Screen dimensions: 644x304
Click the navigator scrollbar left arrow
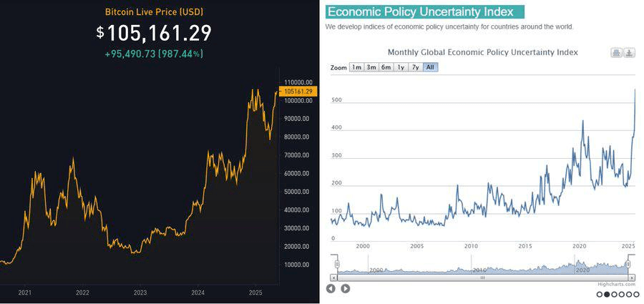334,277
